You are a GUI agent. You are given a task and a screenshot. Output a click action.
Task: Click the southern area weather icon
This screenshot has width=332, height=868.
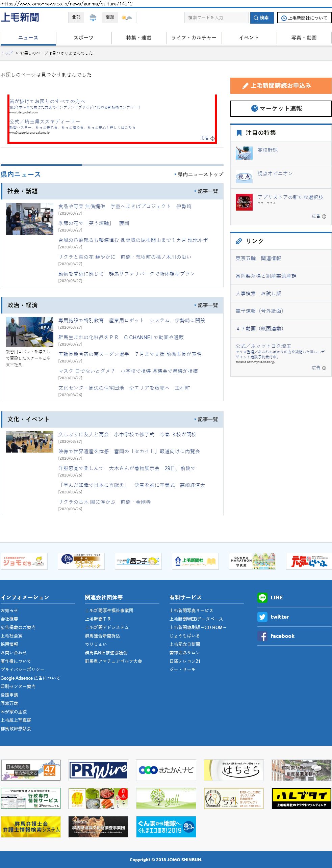tap(127, 18)
